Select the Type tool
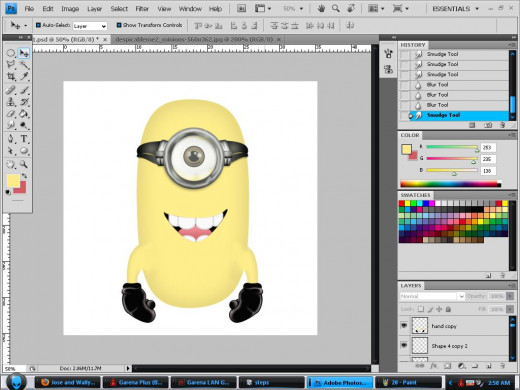 click(x=24, y=139)
